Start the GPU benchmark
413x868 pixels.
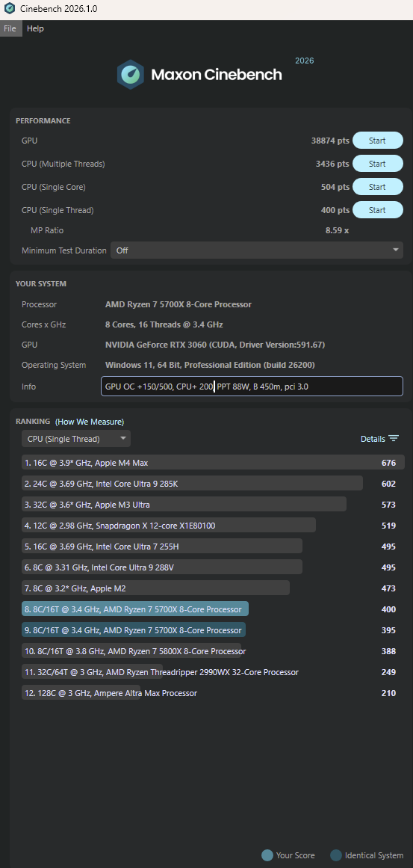[x=378, y=141]
